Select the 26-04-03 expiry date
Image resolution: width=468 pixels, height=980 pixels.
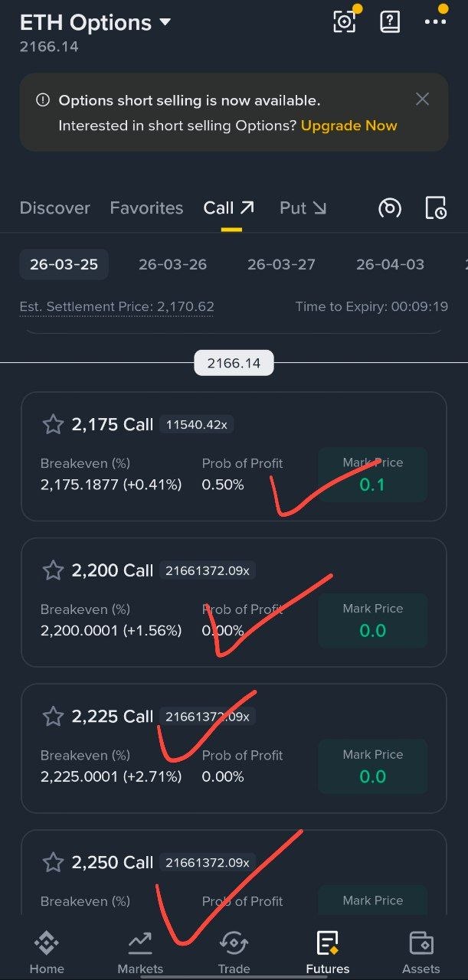[390, 265]
